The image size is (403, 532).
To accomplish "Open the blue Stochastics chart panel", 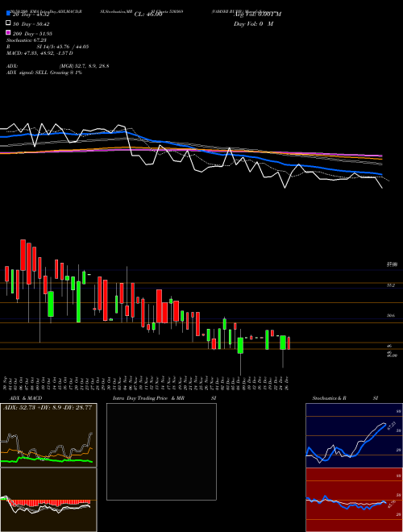I will tap(354, 435).
